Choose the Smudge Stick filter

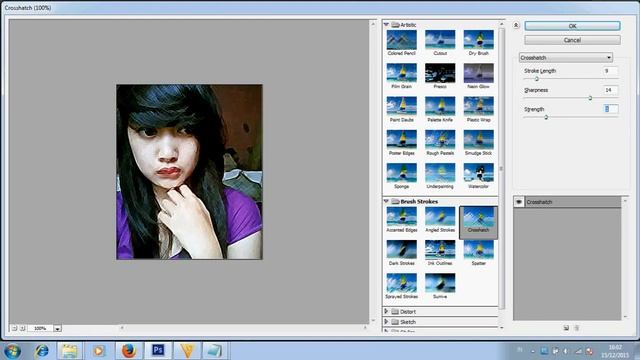pos(478,140)
